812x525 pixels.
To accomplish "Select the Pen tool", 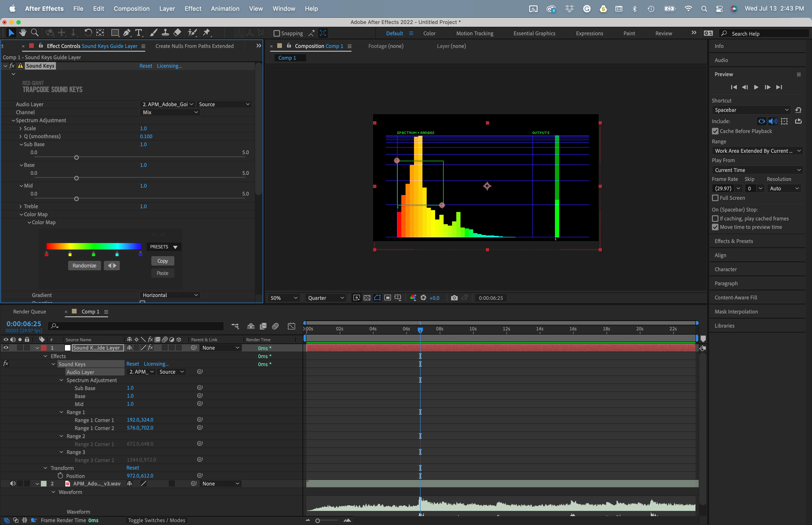I will (127, 33).
